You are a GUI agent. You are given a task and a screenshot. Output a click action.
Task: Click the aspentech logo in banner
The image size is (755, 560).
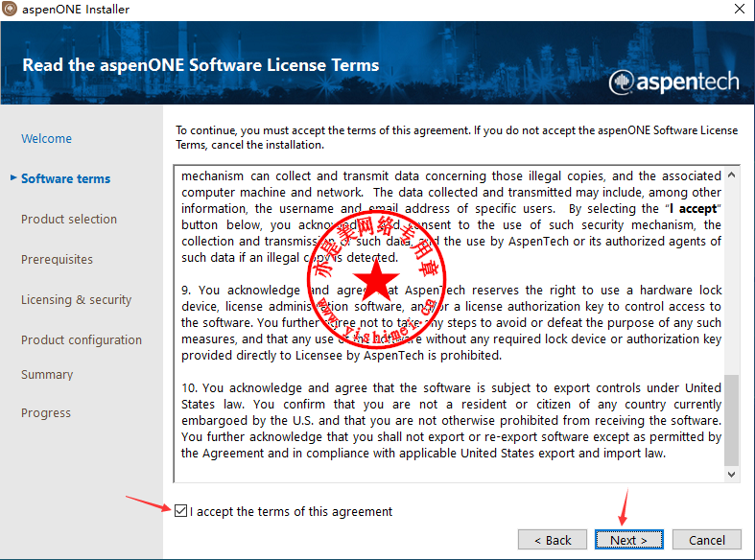click(x=673, y=82)
